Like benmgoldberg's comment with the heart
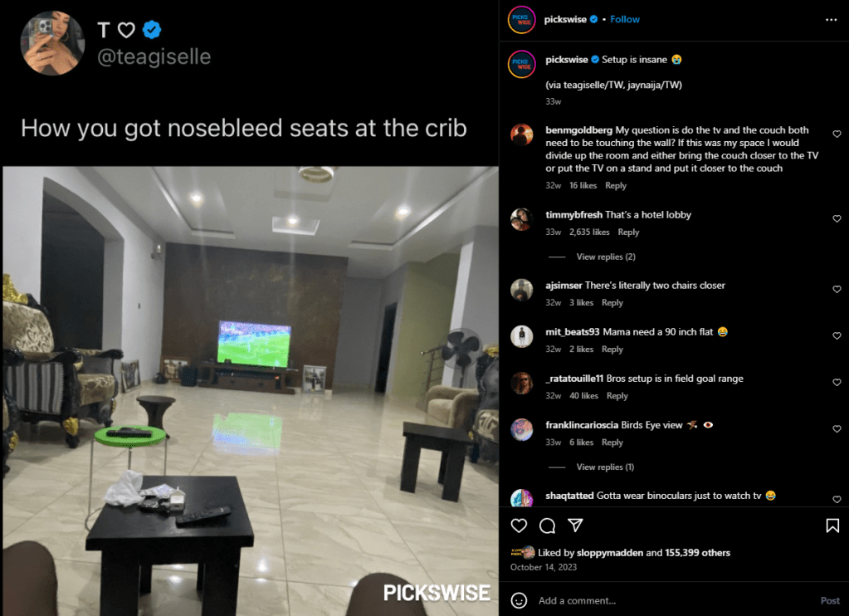This screenshot has height=616, width=849. click(x=837, y=134)
